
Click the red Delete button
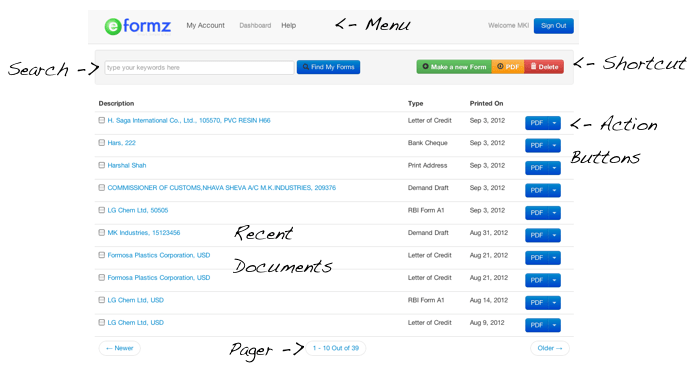[544, 67]
